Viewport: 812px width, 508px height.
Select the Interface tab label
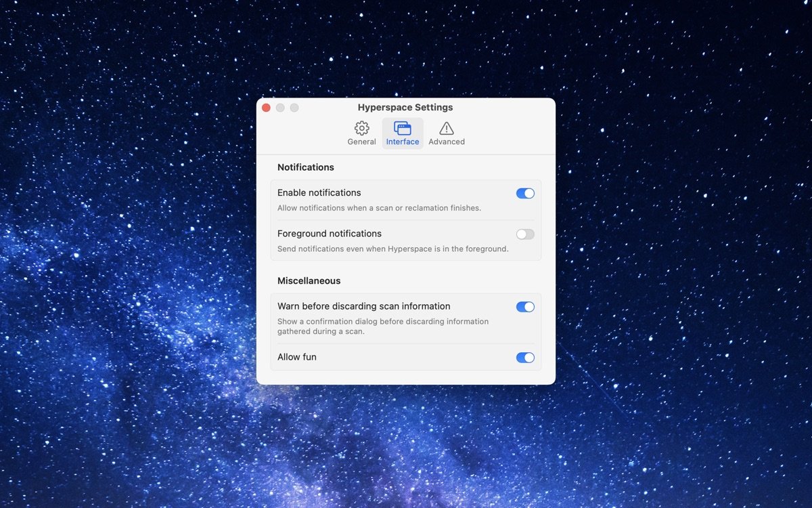tap(403, 142)
